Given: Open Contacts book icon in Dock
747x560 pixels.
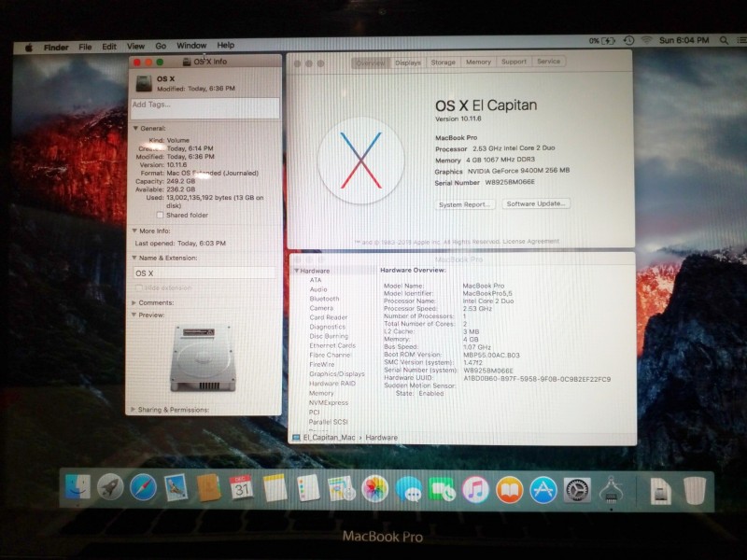Looking at the screenshot, I should tap(209, 488).
